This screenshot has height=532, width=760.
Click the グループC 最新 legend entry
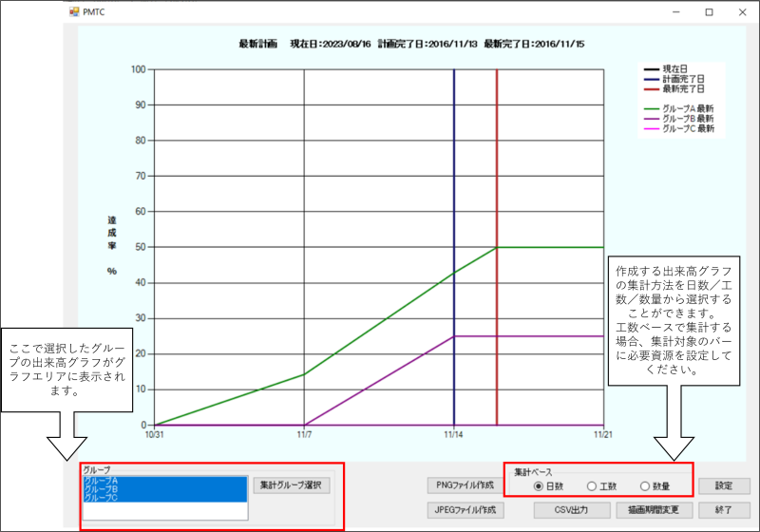(678, 129)
